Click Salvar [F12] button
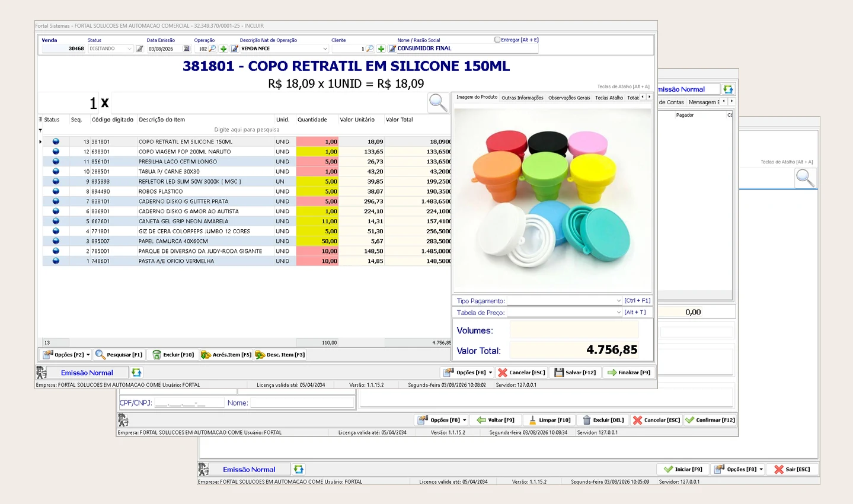 pyautogui.click(x=575, y=373)
